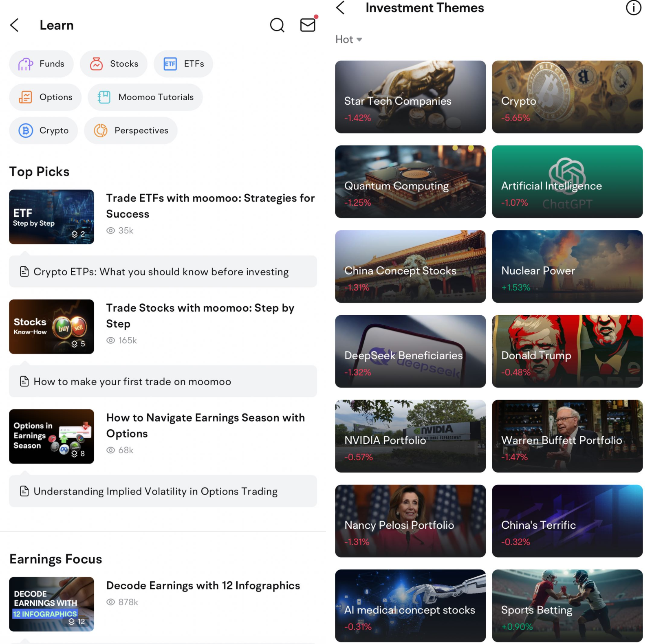Open Investment Themes info icon
The image size is (652, 644).
(x=633, y=8)
